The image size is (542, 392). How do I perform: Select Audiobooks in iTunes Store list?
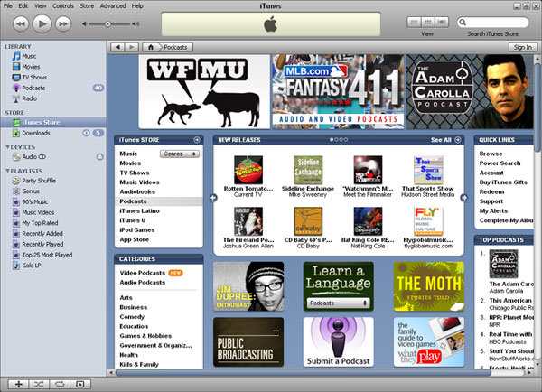[x=137, y=191]
